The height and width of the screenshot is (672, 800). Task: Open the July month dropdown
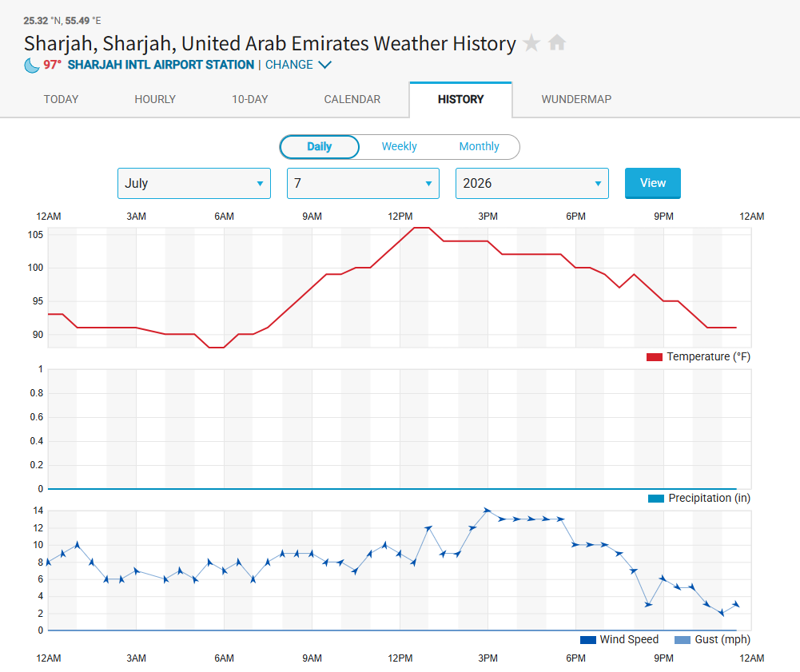click(194, 183)
